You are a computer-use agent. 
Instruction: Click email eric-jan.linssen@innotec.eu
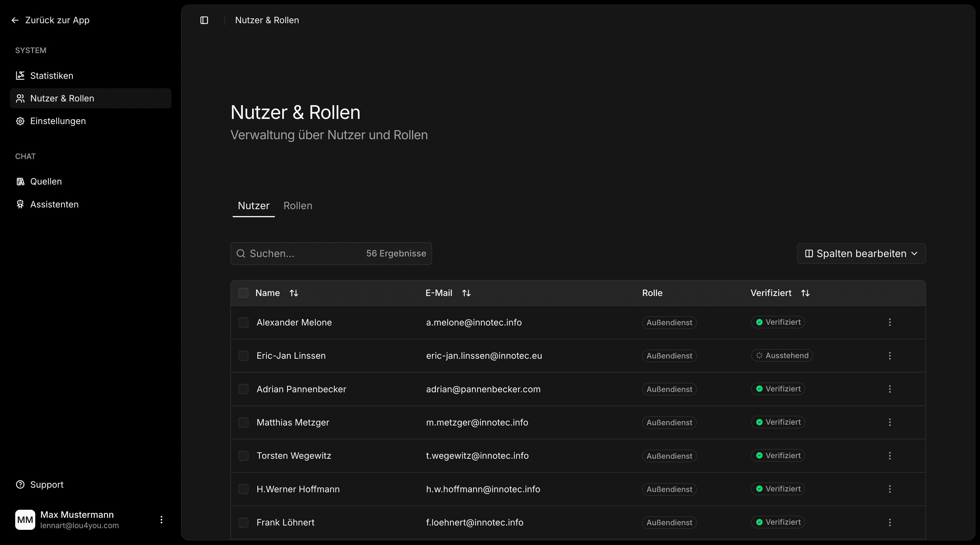(x=484, y=356)
